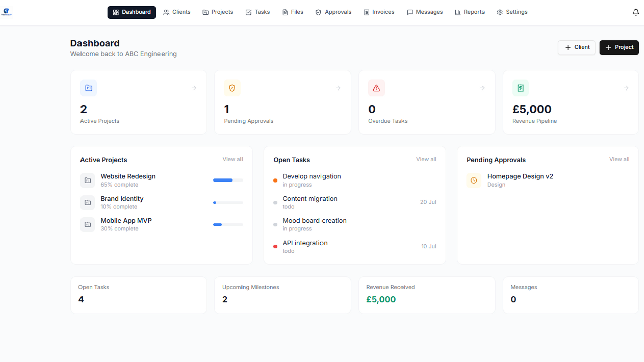
Task: Click arrow on Revenue Pipeline stat card
Action: (626, 88)
